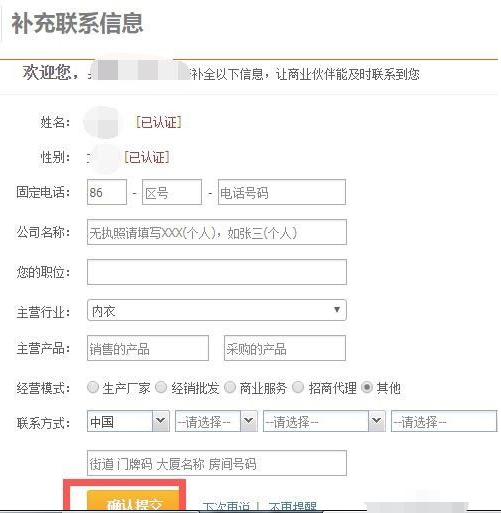Select the 其他 radio button
Screen dimensions: 501x513
[367, 387]
